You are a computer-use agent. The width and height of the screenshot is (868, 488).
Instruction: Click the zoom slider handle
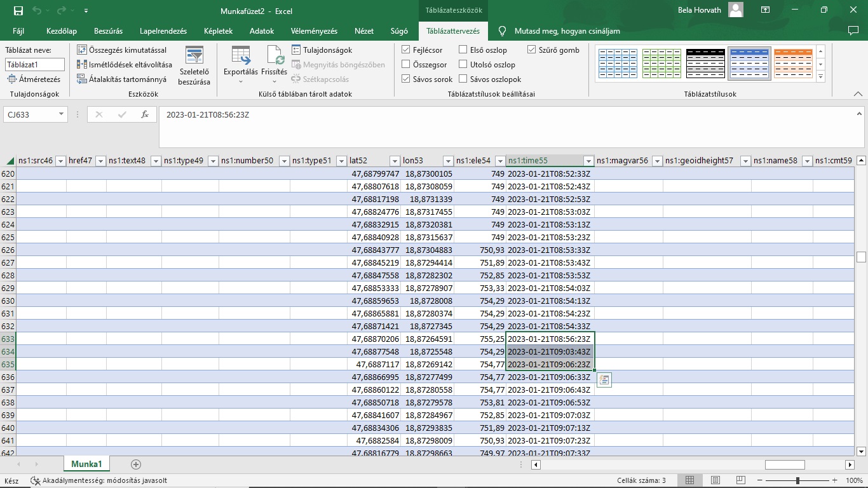pos(797,480)
